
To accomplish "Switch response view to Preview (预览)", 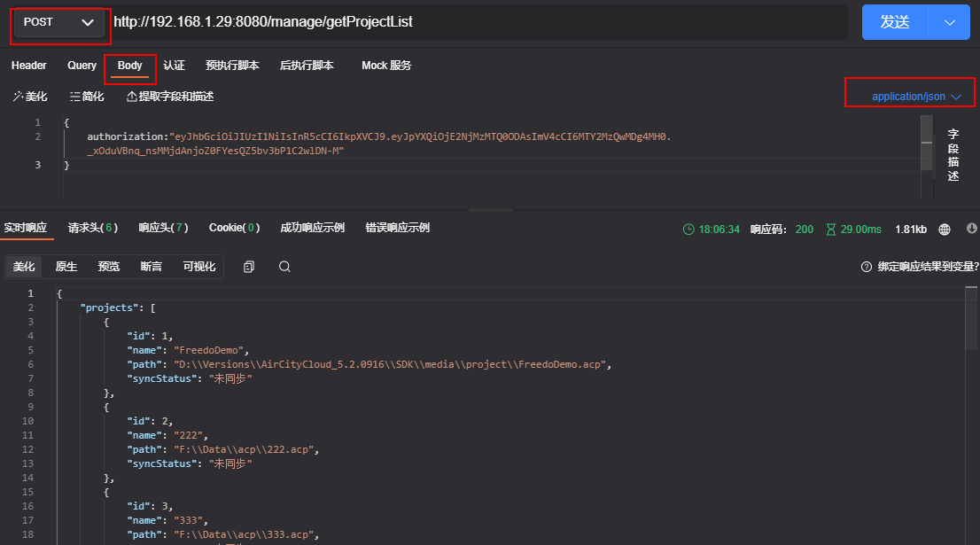I will click(x=109, y=267).
